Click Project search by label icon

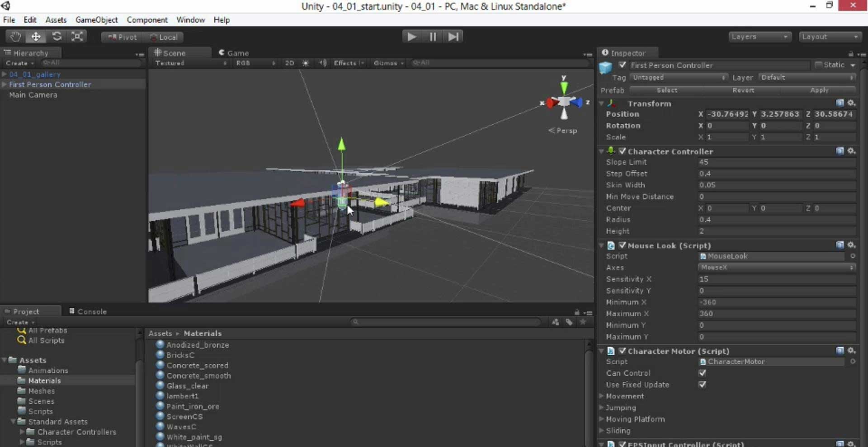click(569, 322)
